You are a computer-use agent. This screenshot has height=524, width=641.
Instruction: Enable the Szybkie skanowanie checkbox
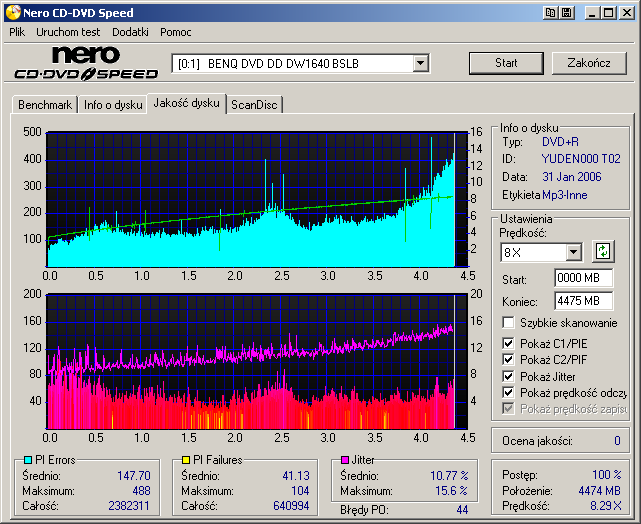click(x=508, y=322)
